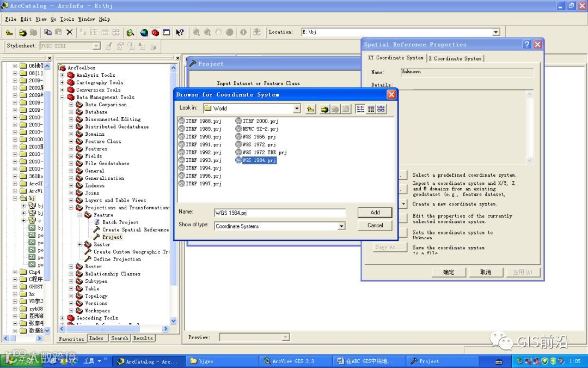
Task: Open Show of type dropdown
Action: click(x=341, y=226)
